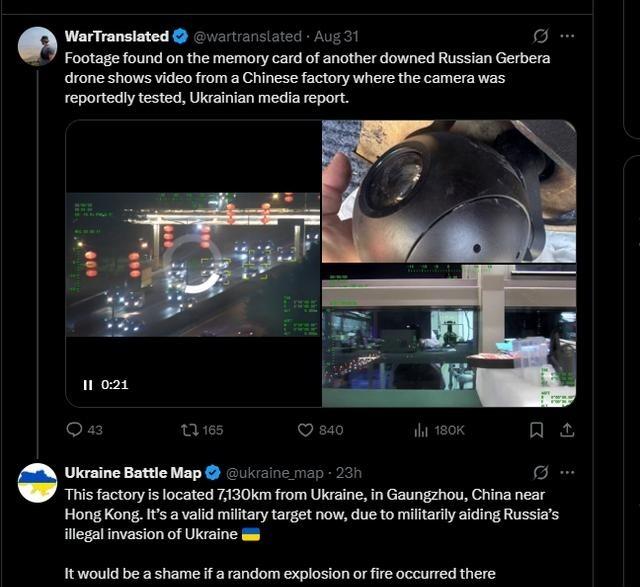The image size is (640, 587).
Task: Open the Aug 31 timestamp link
Action: pos(336,36)
